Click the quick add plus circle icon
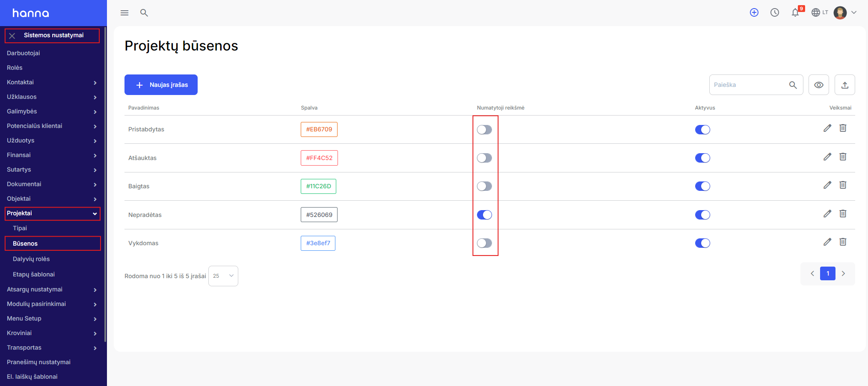This screenshot has height=386, width=868. pyautogui.click(x=754, y=12)
